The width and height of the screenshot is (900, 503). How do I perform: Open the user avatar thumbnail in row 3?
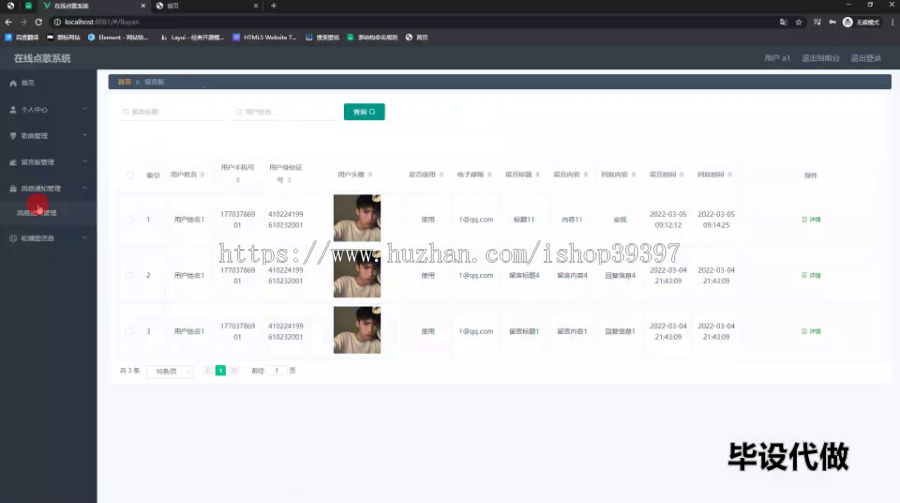point(357,330)
